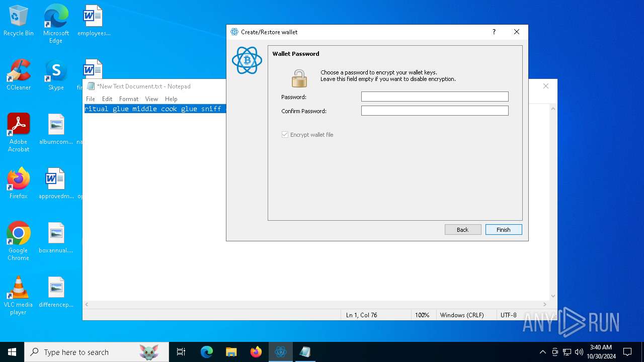The width and height of the screenshot is (644, 362).
Task: Click the Back button in wallet wizard
Action: [463, 230]
